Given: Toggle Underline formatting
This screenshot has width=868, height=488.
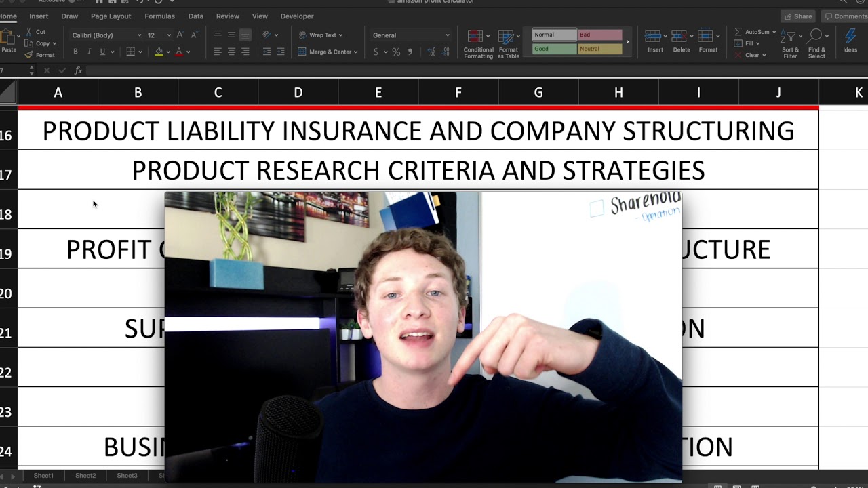Looking at the screenshot, I should [102, 52].
